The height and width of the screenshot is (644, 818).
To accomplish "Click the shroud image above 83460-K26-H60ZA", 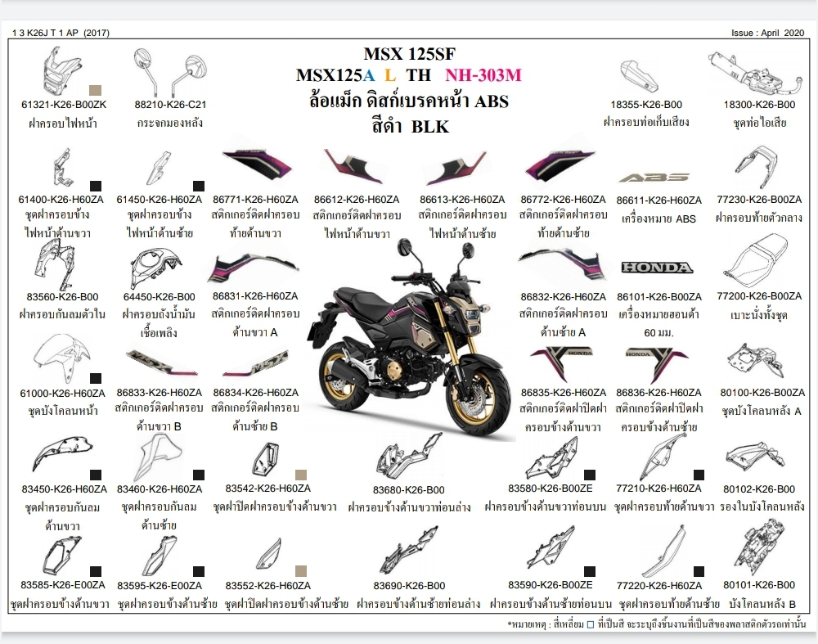I will tap(158, 456).
